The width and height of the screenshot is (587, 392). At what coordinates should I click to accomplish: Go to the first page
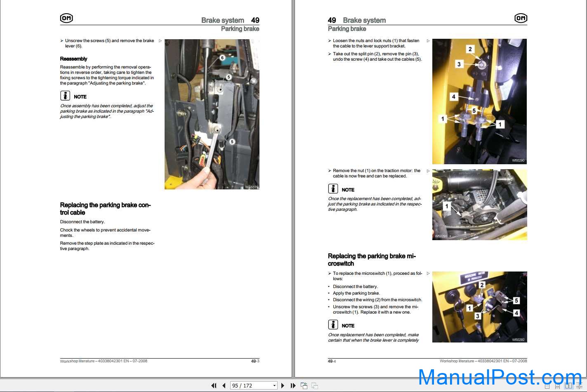coord(214,385)
